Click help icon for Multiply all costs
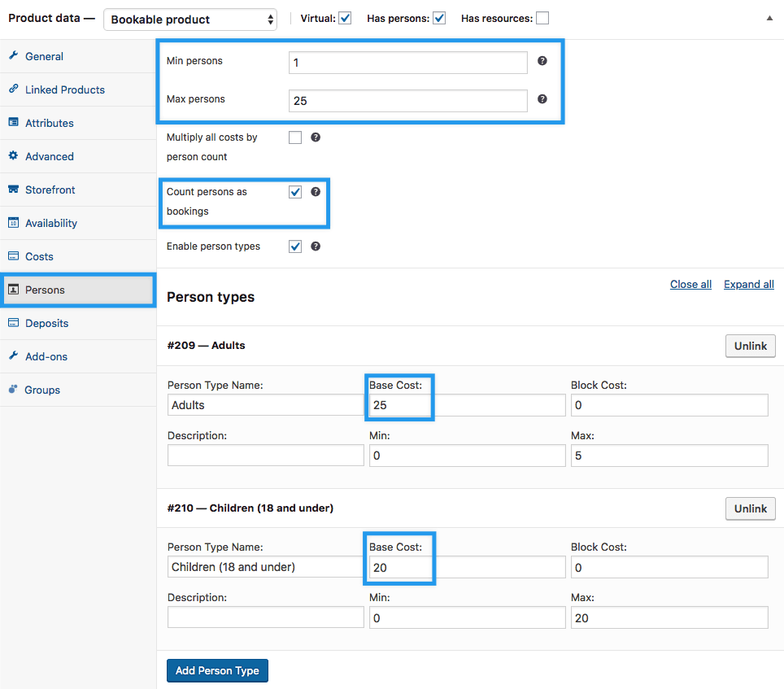Image resolution: width=784 pixels, height=689 pixels. click(316, 137)
